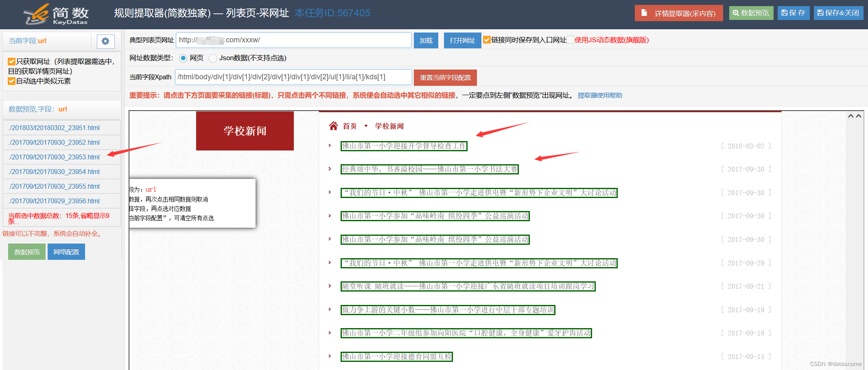Click the date 2017-09-21
This screenshot has width=868, height=370.
(746, 286)
